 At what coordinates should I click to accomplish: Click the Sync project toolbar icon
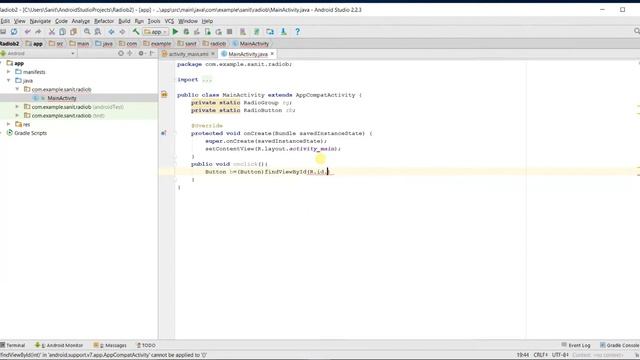[x=14, y=31]
